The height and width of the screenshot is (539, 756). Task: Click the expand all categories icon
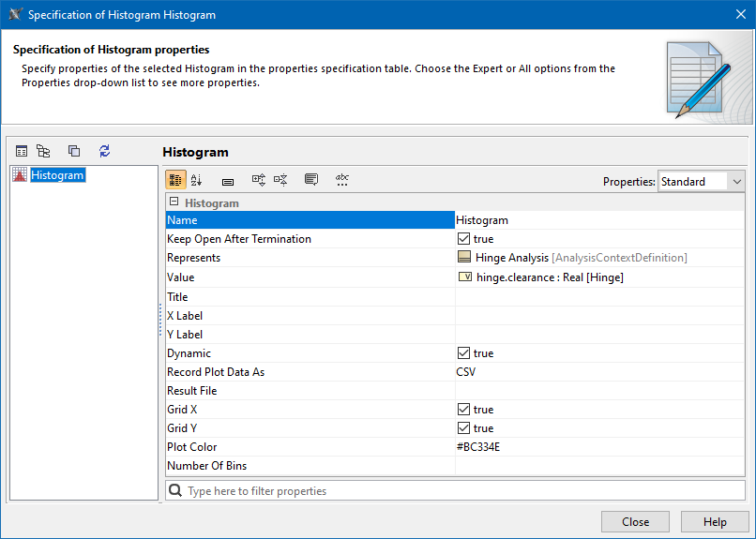pyautogui.click(x=259, y=180)
